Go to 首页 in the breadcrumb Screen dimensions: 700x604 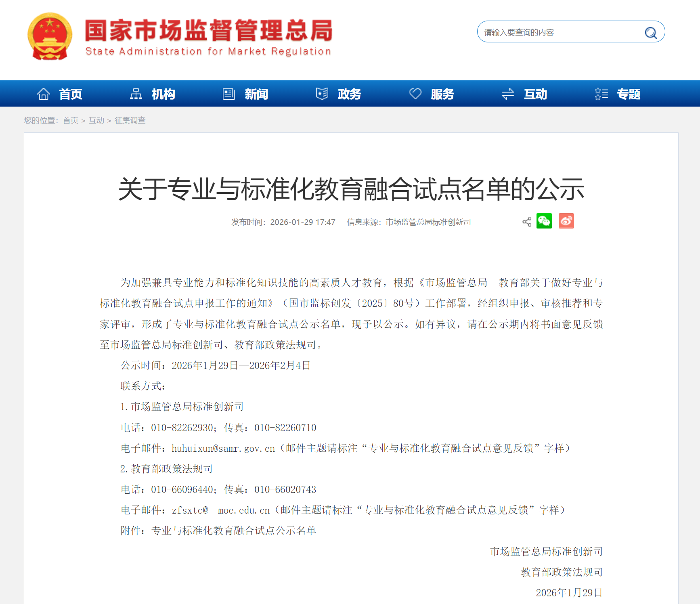click(71, 120)
